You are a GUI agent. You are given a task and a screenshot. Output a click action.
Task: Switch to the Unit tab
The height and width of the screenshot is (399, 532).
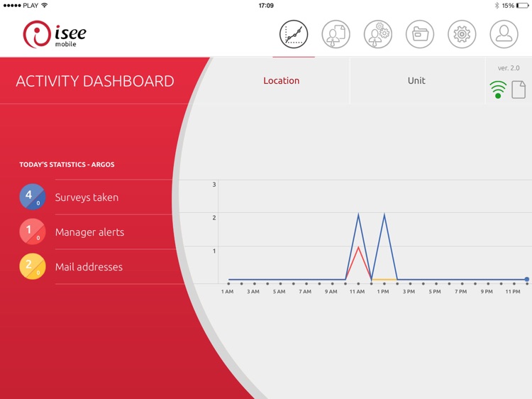click(x=416, y=80)
